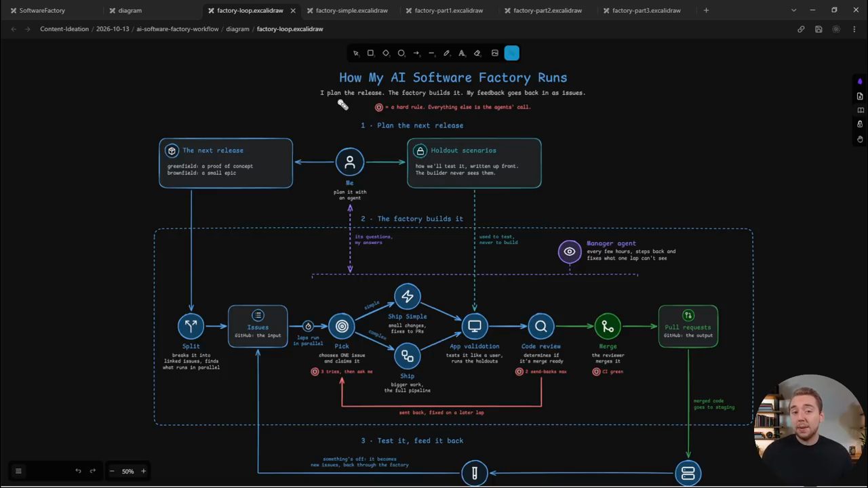
Task: Select the Diamond shape tool
Action: pos(386,53)
